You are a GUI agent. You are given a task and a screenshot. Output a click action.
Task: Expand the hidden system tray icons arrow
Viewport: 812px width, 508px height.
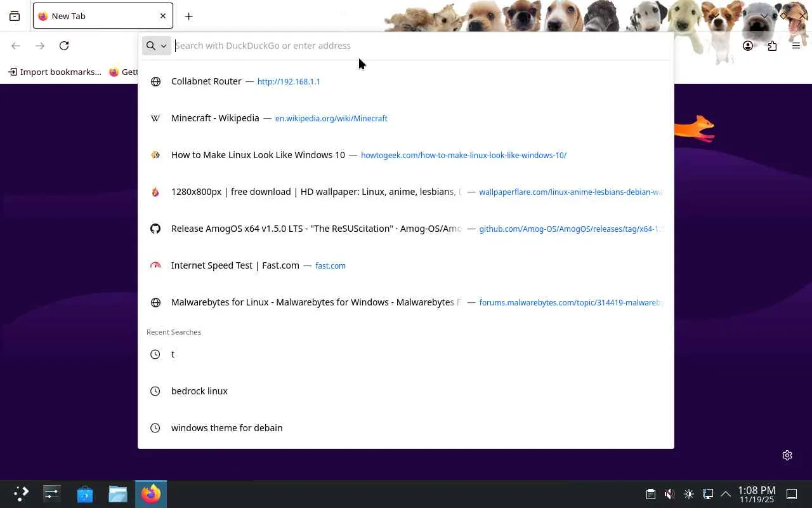[x=726, y=494]
